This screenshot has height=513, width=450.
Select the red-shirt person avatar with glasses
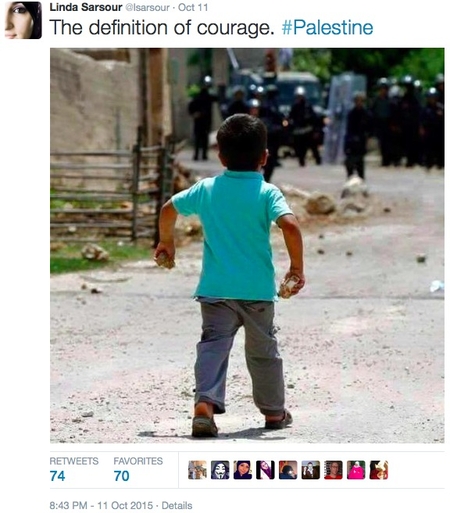(x=333, y=470)
